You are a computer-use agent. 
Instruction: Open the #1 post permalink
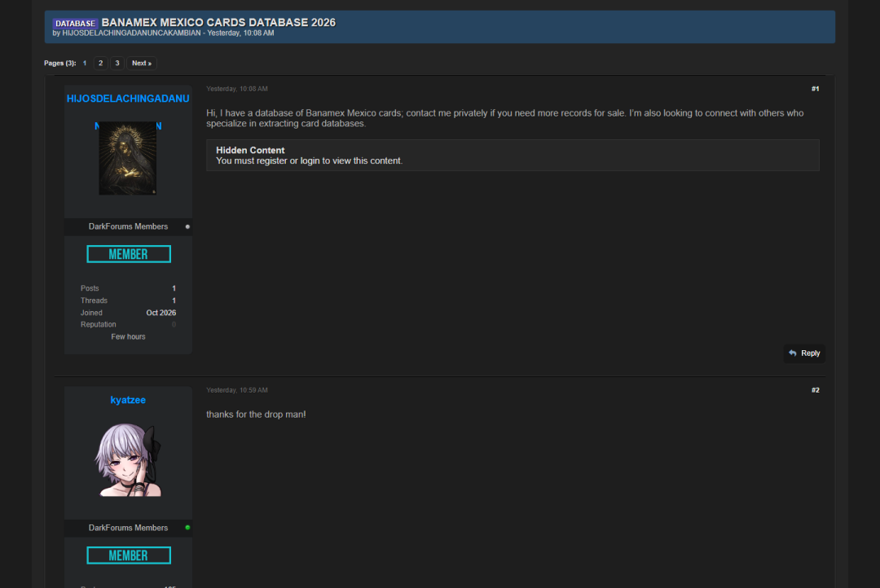815,89
